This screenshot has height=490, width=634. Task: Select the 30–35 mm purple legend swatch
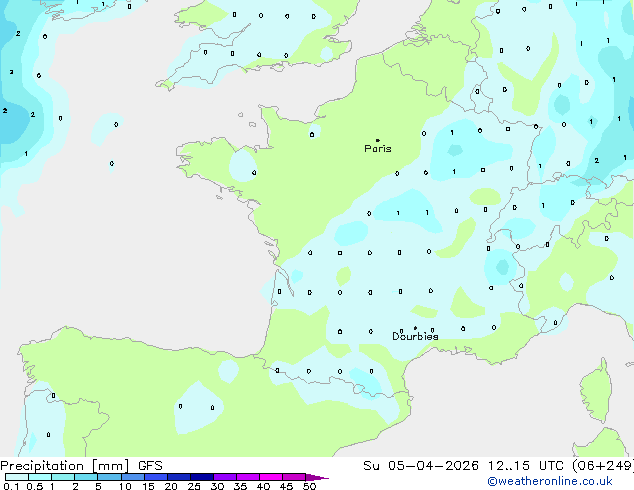225,477
